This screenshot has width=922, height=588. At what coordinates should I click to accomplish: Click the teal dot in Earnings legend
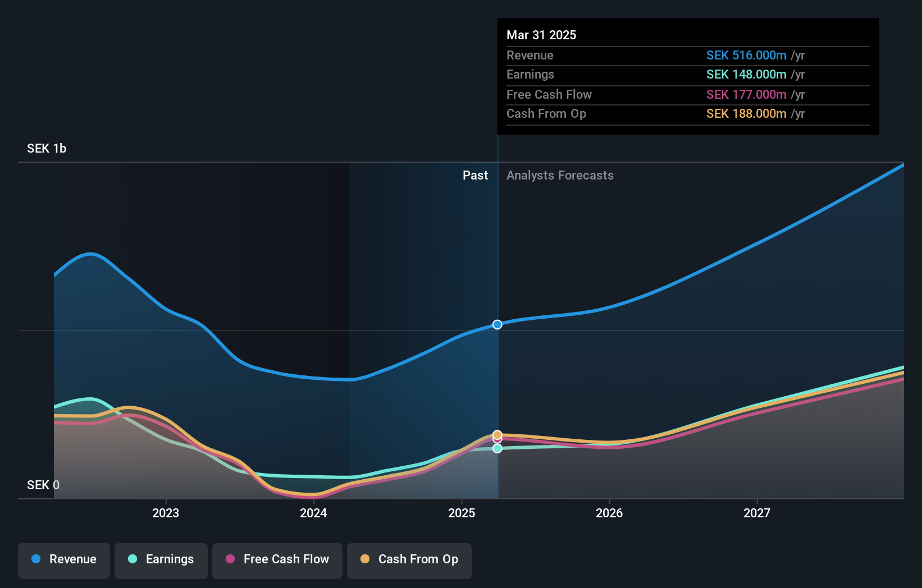133,559
